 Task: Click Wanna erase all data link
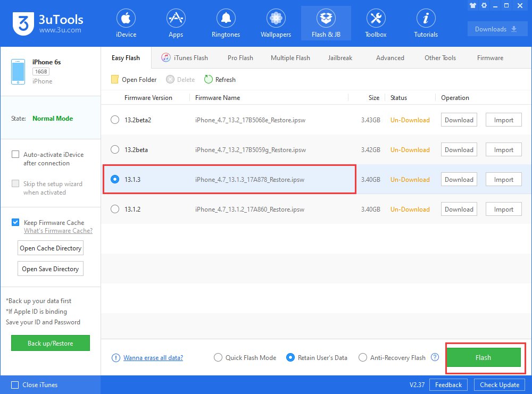[153, 358]
